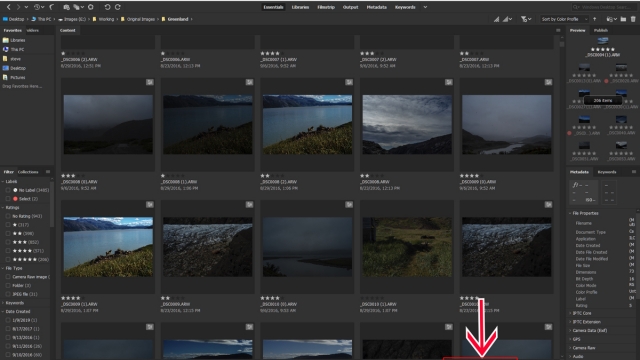Rotate 90 degrees clockwise
The width and height of the screenshot is (640, 360).
coord(118,7)
